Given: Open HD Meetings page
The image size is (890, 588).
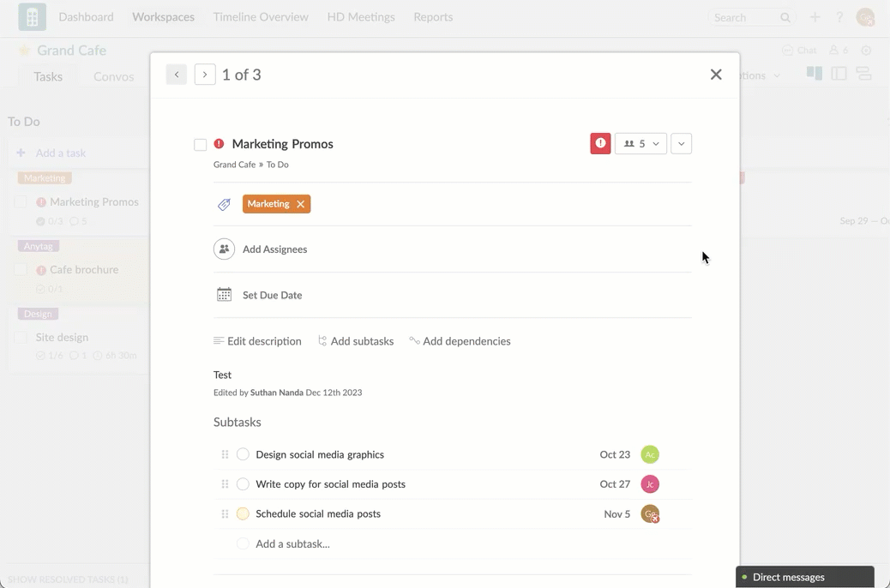Looking at the screenshot, I should [361, 17].
